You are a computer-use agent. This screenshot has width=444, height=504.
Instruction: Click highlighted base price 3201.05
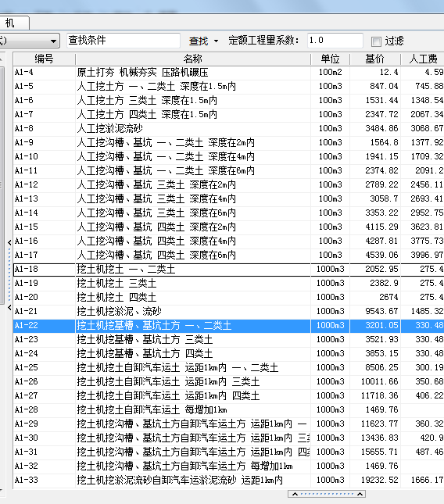point(375,326)
